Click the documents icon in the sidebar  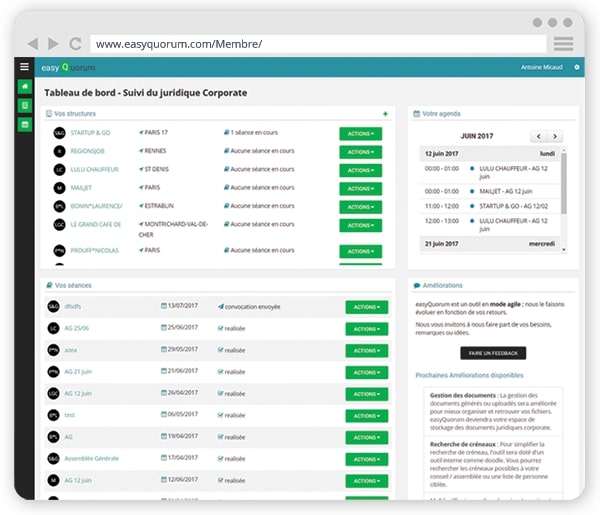pyautogui.click(x=25, y=105)
